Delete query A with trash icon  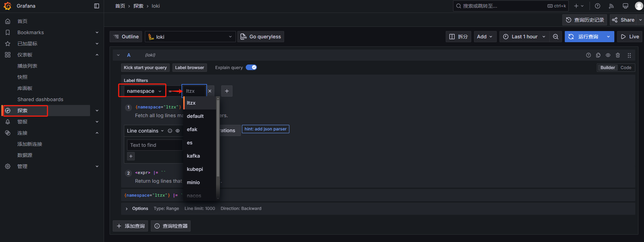pos(618,55)
